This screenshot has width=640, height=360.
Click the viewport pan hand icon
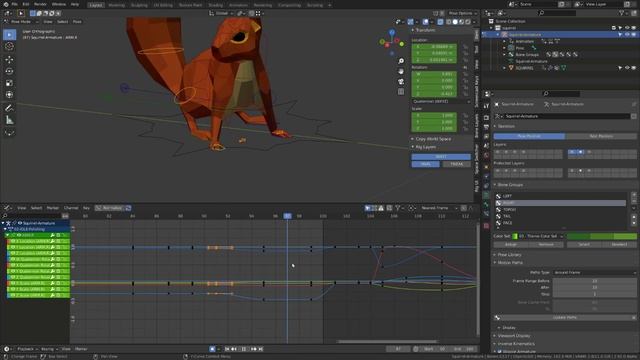401,71
